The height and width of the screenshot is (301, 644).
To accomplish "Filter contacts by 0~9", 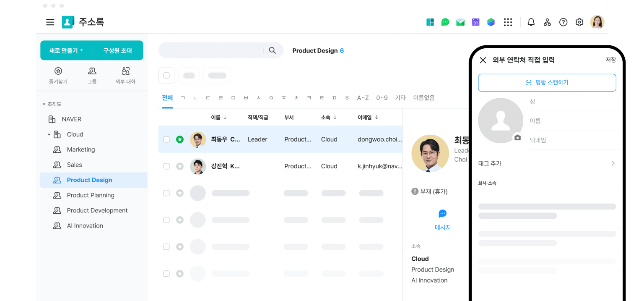I will click(382, 98).
